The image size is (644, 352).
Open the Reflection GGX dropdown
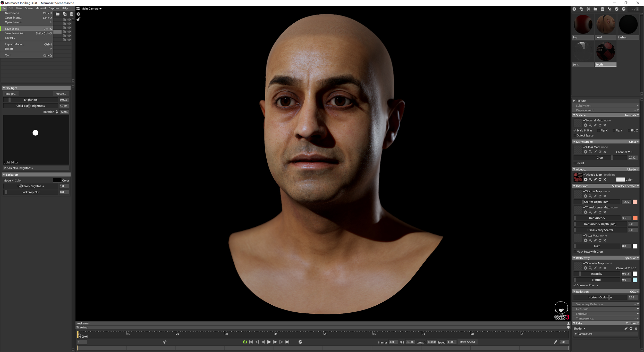633,291
